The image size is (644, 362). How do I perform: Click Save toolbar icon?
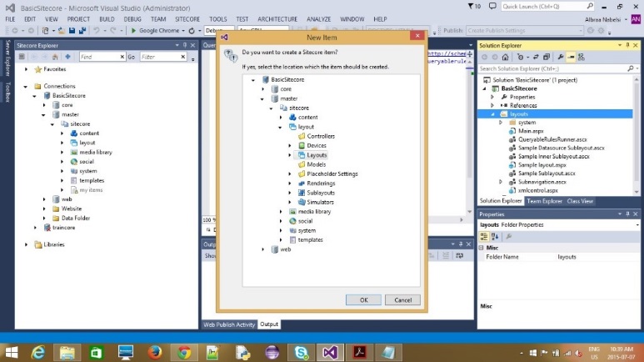72,30
